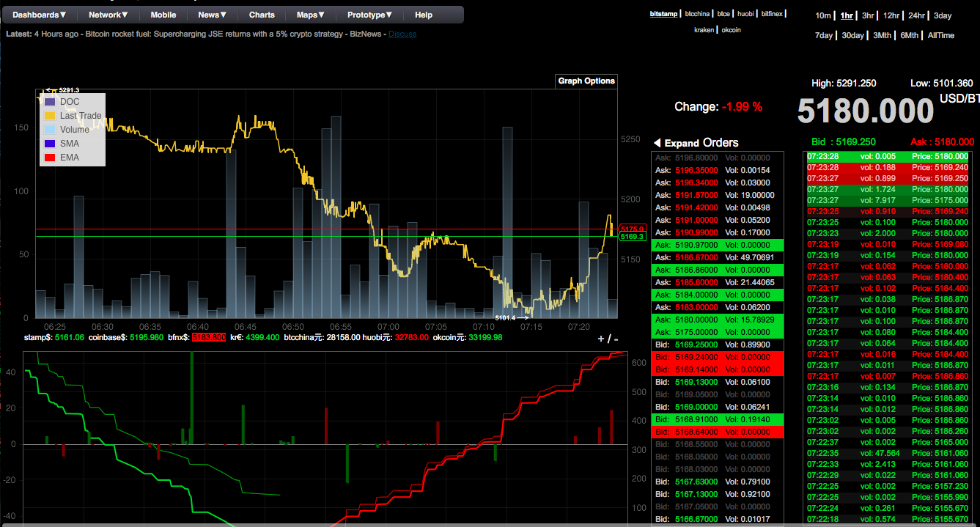Open the Prototype dropdown menu
Screen dimensions: 980x527
pos(369,15)
